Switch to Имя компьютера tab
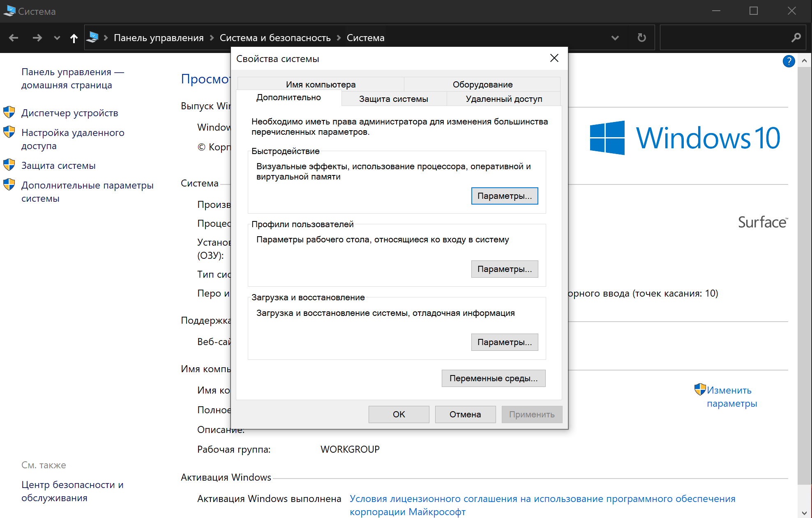 point(321,84)
